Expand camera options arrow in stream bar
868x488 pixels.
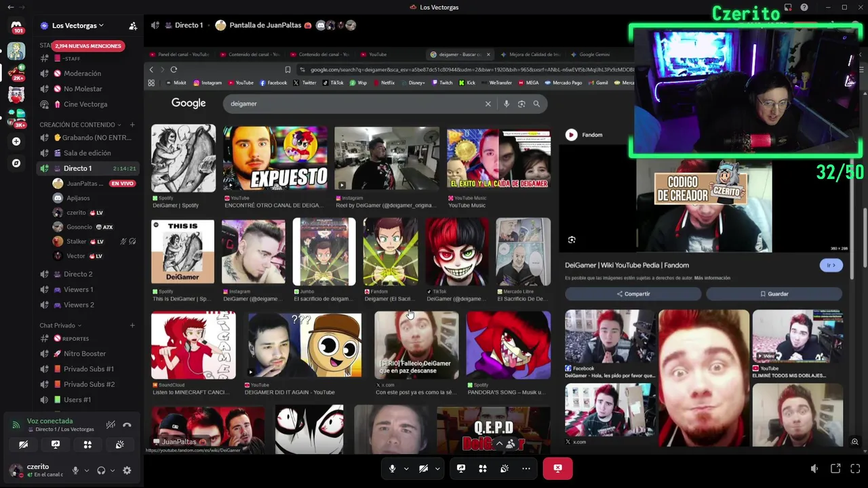437,468
